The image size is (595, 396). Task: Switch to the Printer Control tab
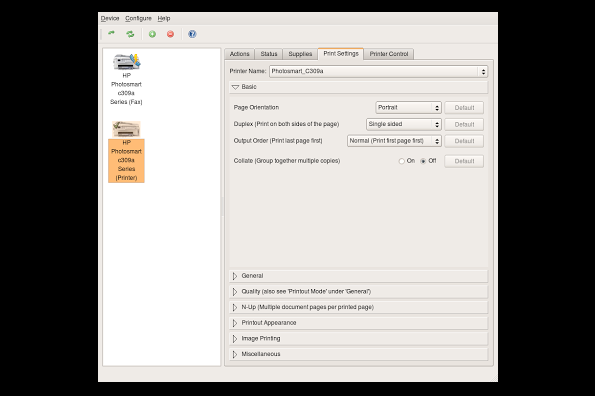pos(389,54)
